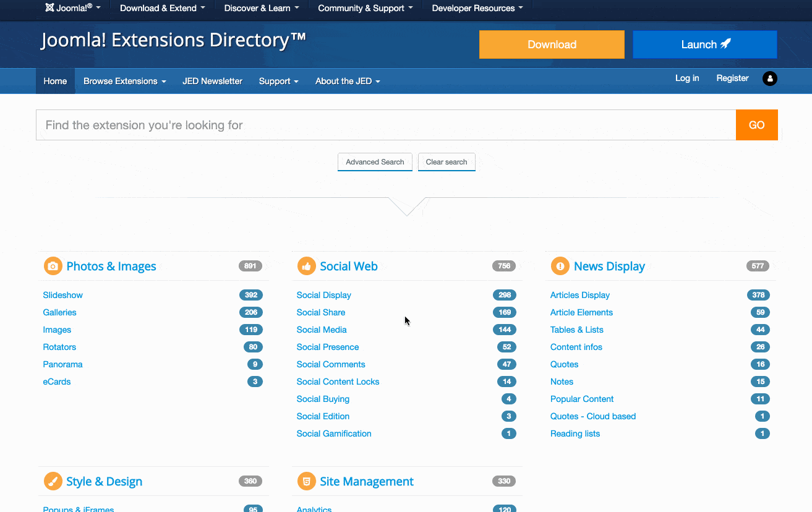Open Quotes - Cloud based subcategory
Image resolution: width=812 pixels, height=512 pixels.
[x=593, y=416]
